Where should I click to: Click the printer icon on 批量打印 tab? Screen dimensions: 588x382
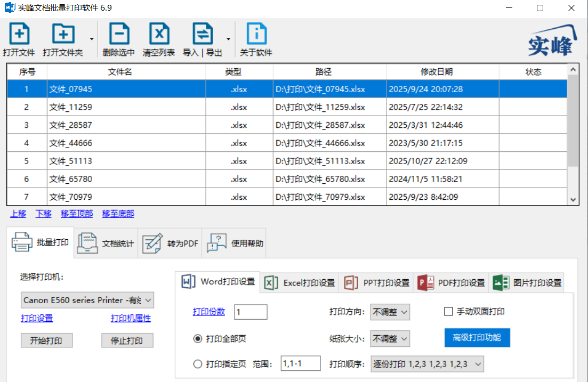(22, 242)
